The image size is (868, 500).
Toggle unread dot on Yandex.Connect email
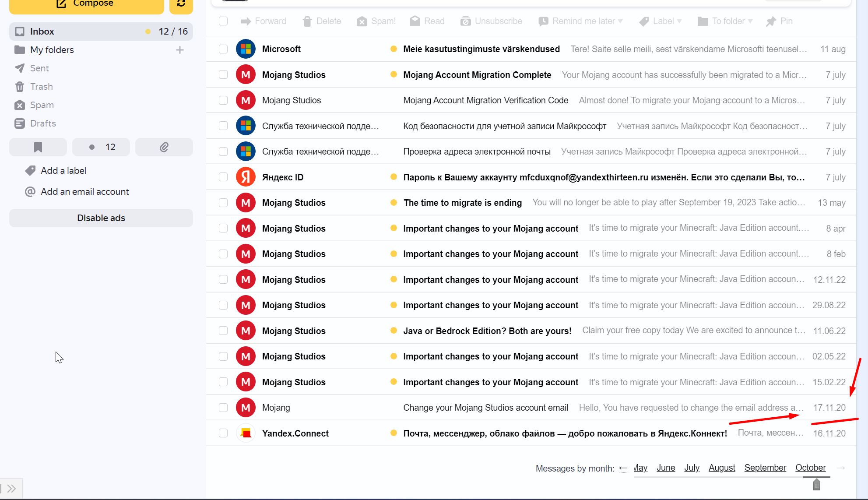(394, 433)
